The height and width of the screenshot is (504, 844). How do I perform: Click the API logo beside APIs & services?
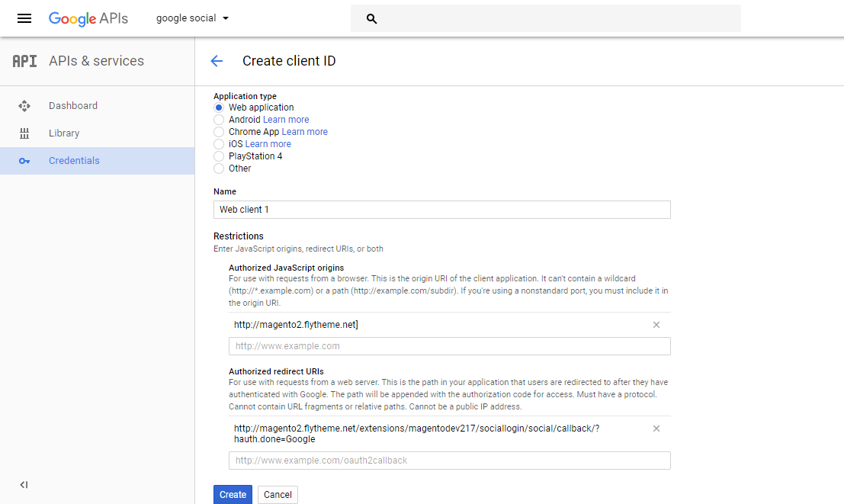pos(24,61)
